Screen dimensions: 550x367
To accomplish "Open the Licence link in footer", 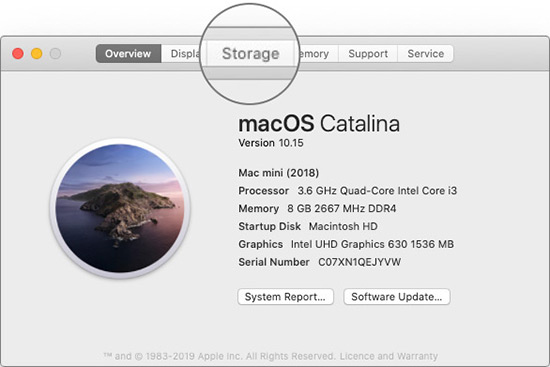I will pos(357,356).
